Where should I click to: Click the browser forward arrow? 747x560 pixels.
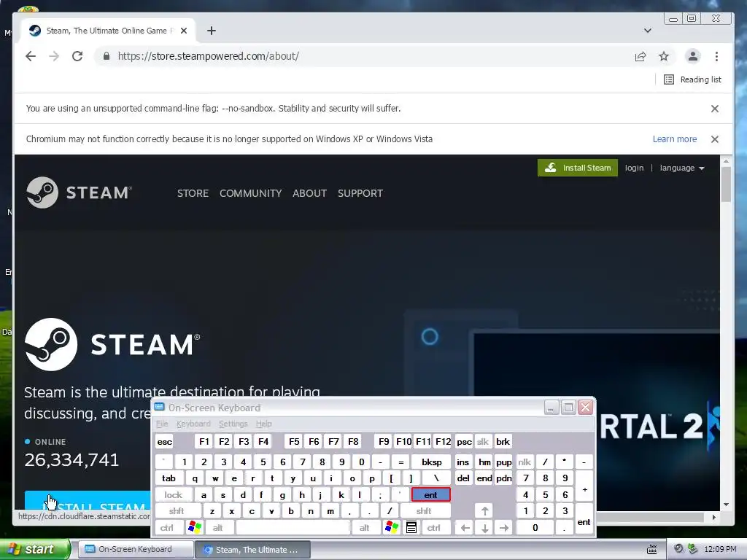click(54, 56)
